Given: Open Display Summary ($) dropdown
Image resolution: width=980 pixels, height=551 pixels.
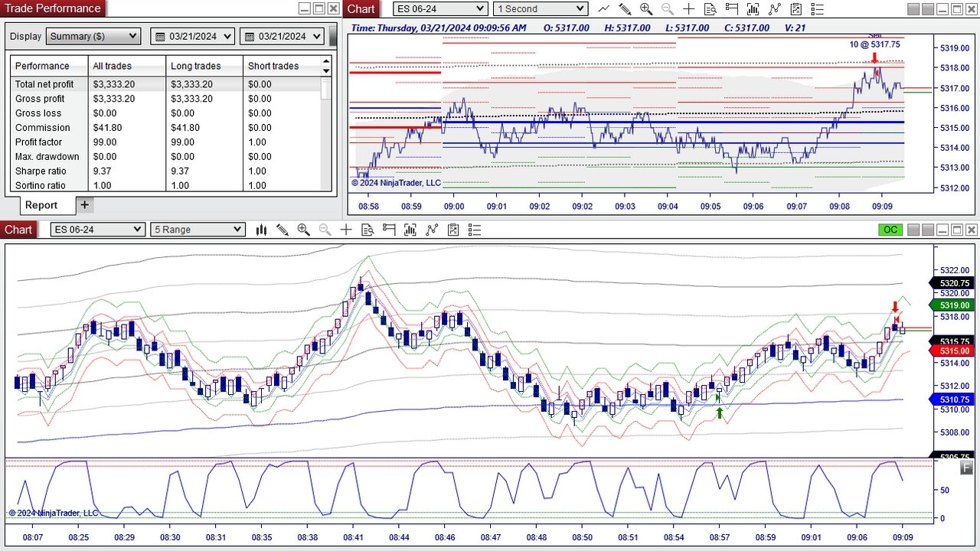Looking at the screenshot, I should pyautogui.click(x=93, y=36).
